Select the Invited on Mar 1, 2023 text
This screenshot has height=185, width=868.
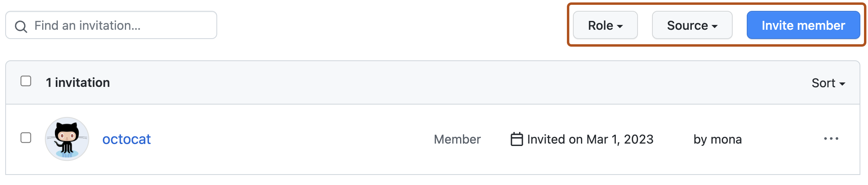590,139
